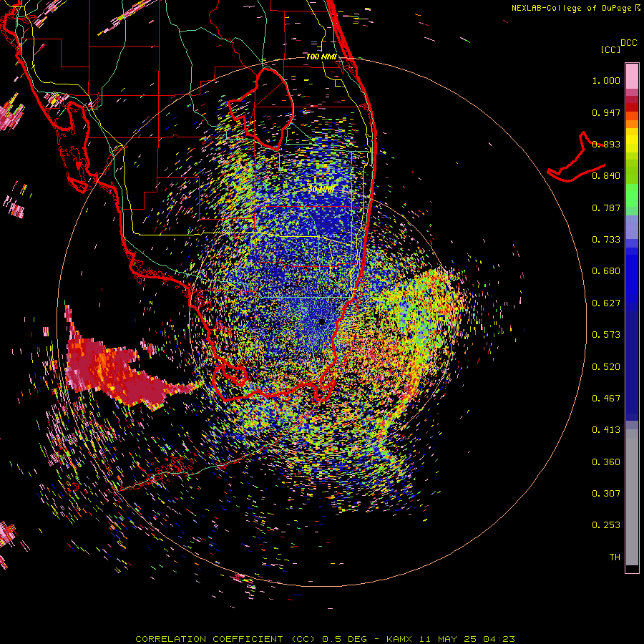This screenshot has width=644, height=644.
Task: Click the black KAMX radar site dot
Action: [321, 322]
